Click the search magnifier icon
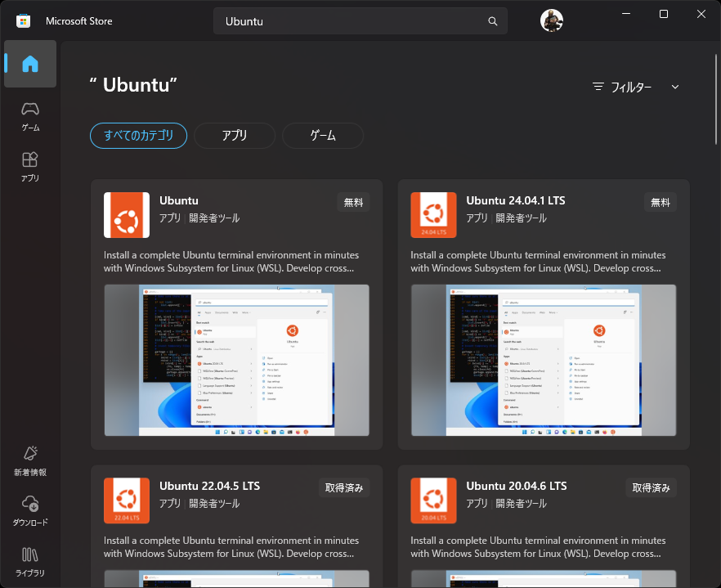The height and width of the screenshot is (588, 721). coord(492,21)
